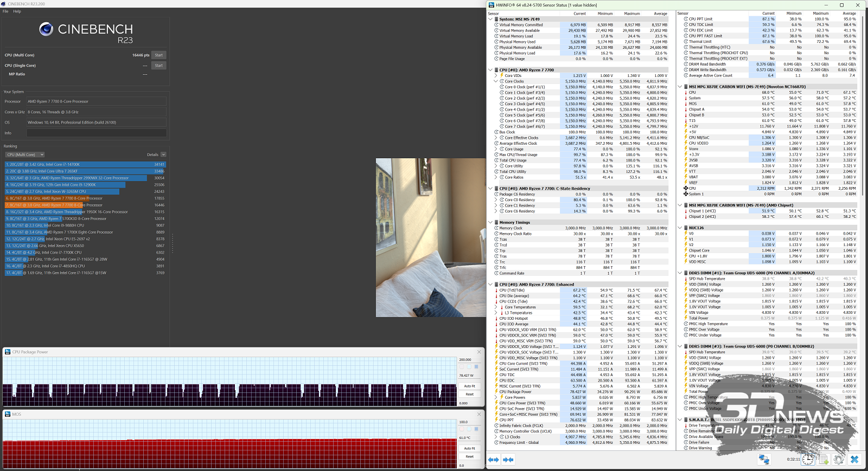
Task: Start the CPU (Multi Core) benchmark
Action: tap(158, 55)
